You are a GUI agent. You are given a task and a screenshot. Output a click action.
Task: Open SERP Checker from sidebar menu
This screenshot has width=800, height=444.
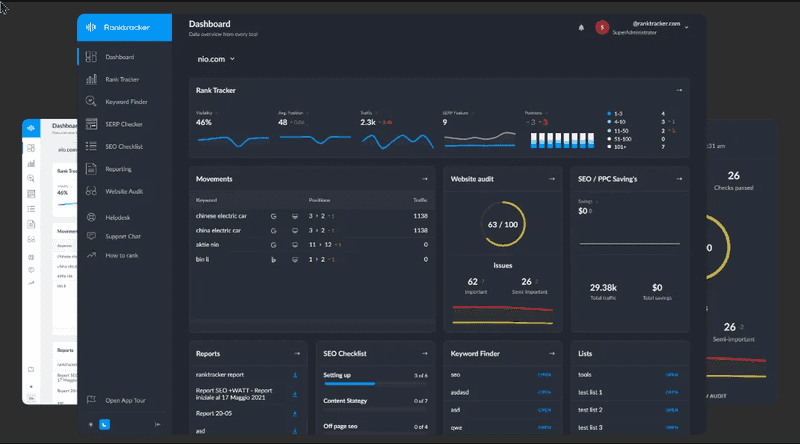(124, 124)
